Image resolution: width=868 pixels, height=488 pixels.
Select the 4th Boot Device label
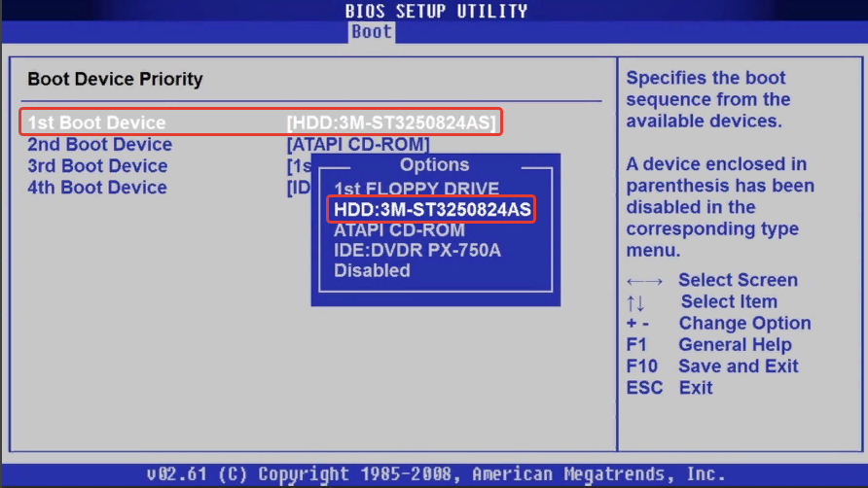click(x=97, y=188)
